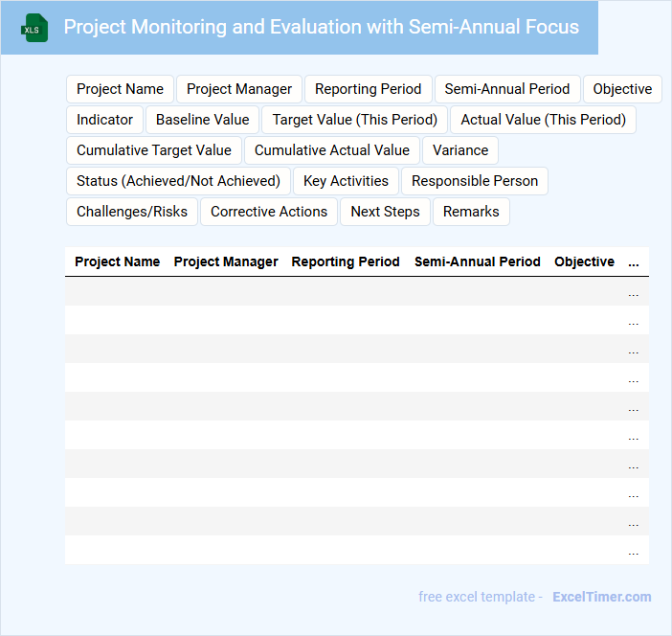672x636 pixels.
Task: Open the ExcelTimer.com link
Action: pyautogui.click(x=601, y=597)
